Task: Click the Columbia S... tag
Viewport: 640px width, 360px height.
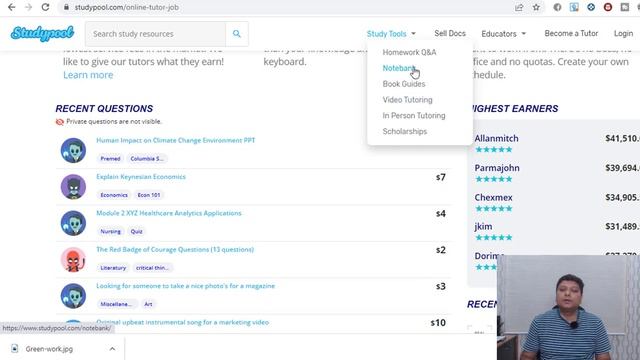Action: click(x=147, y=159)
